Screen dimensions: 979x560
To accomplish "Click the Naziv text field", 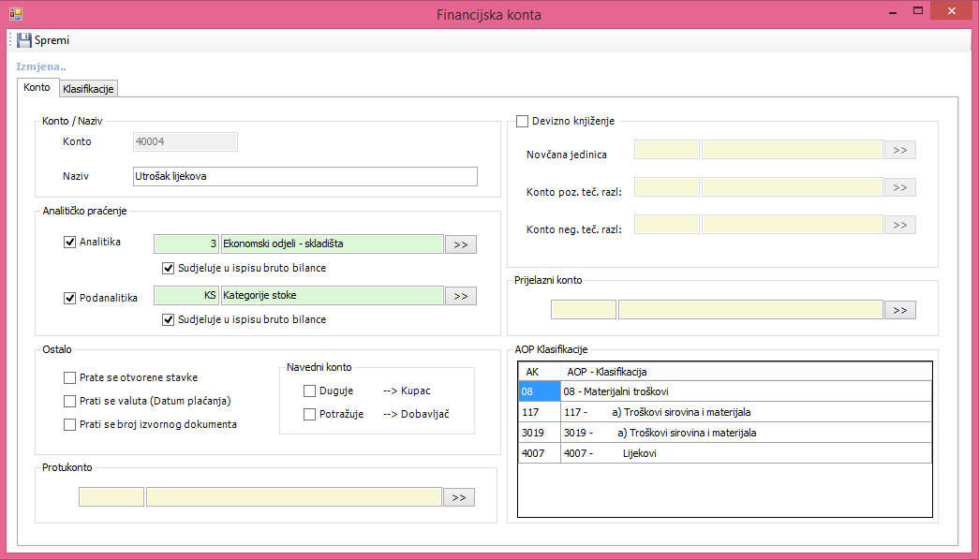I will (304, 176).
